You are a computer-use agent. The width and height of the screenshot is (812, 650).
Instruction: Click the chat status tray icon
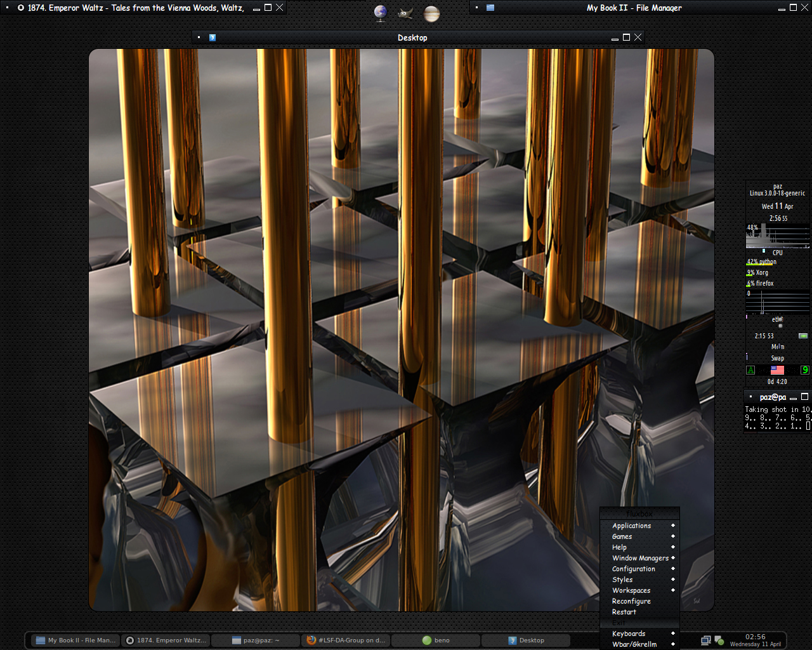pyautogui.click(x=719, y=640)
